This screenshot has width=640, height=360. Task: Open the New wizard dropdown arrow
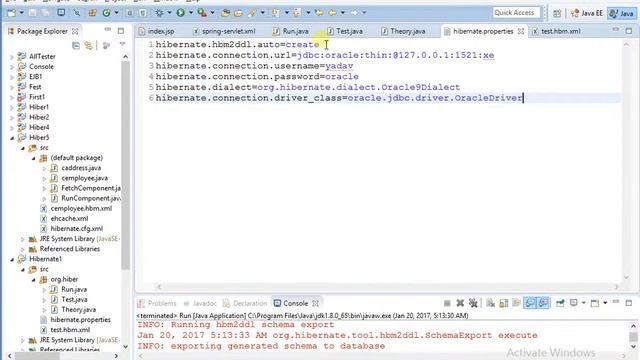click(21, 13)
